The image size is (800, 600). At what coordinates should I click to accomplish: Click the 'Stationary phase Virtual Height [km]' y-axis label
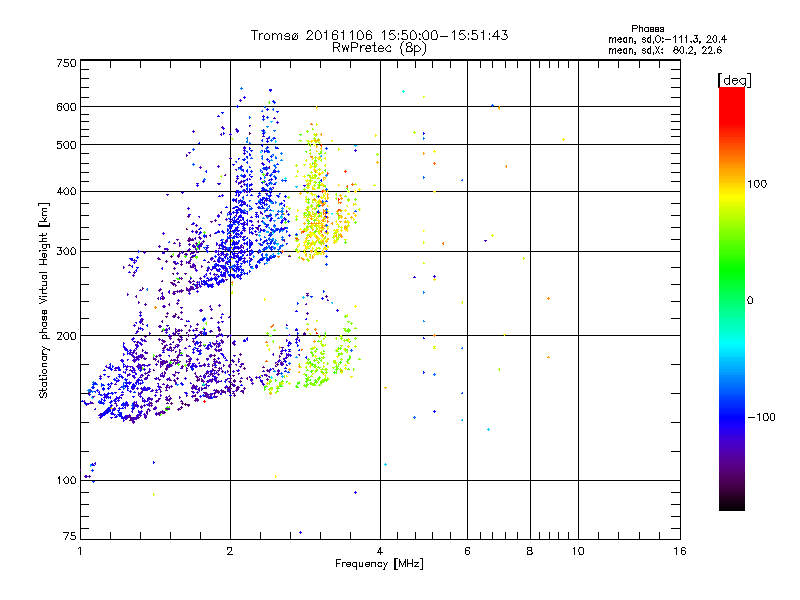[x=44, y=301]
